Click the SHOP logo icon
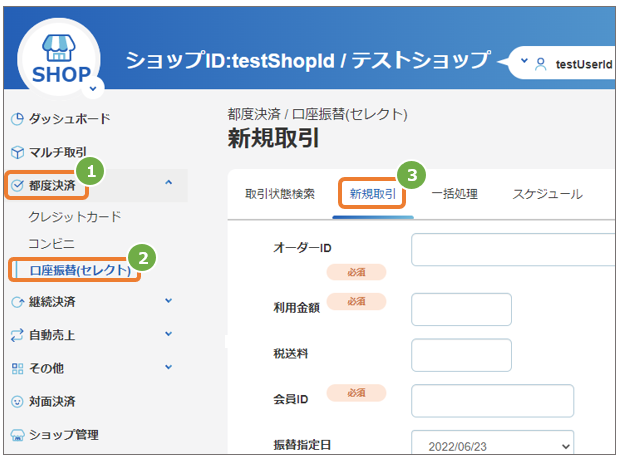 [59, 58]
